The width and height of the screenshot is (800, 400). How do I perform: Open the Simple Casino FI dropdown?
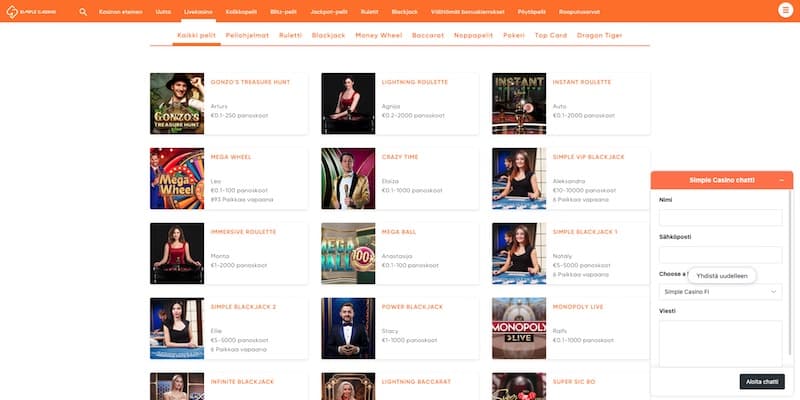coord(720,292)
